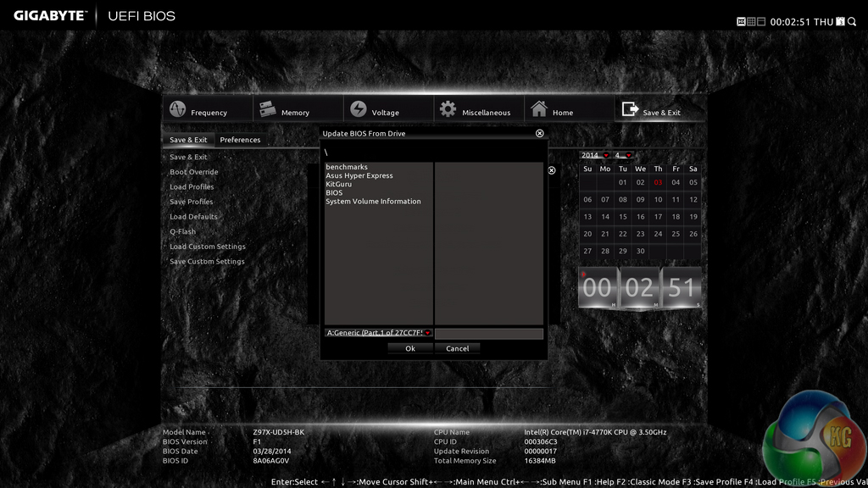This screenshot has height=488, width=868.
Task: Click the model name Z97X-UD5H-BK
Action: [278, 432]
